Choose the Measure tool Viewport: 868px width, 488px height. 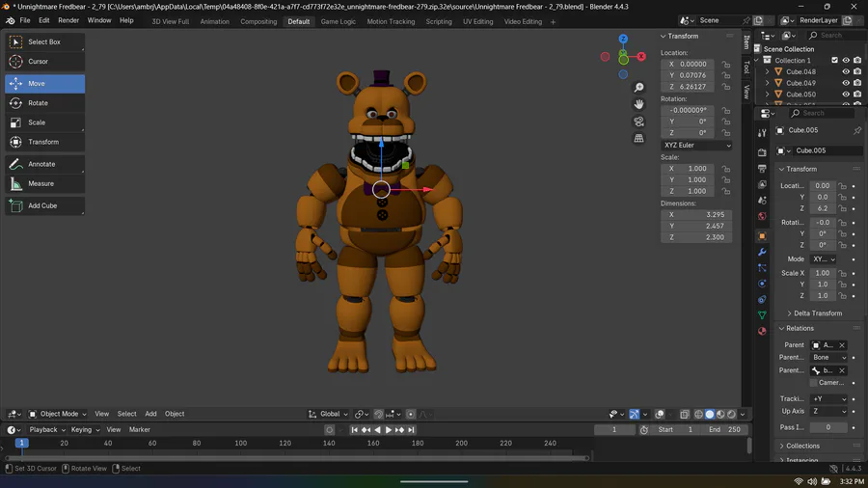[x=44, y=183]
